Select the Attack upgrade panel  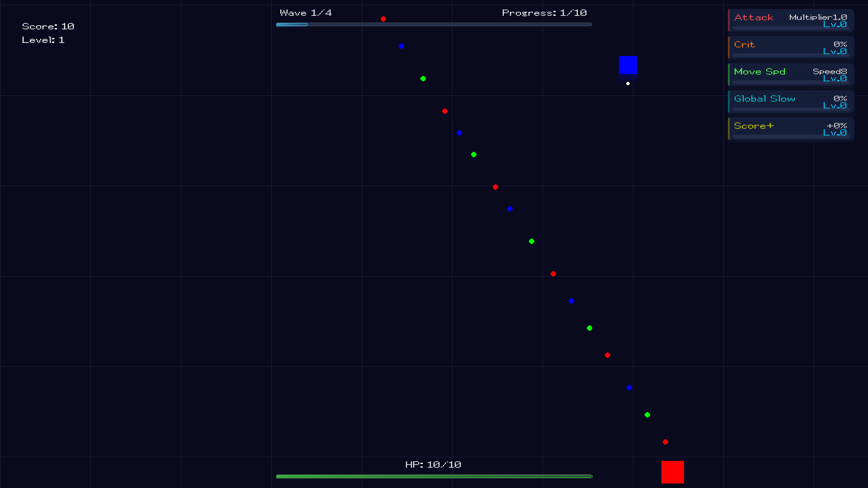791,20
